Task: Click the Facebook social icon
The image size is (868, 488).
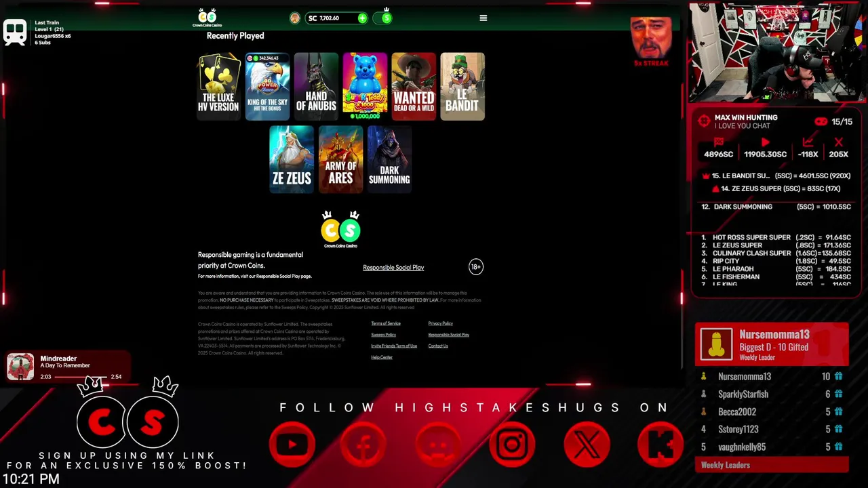Action: pos(364,445)
